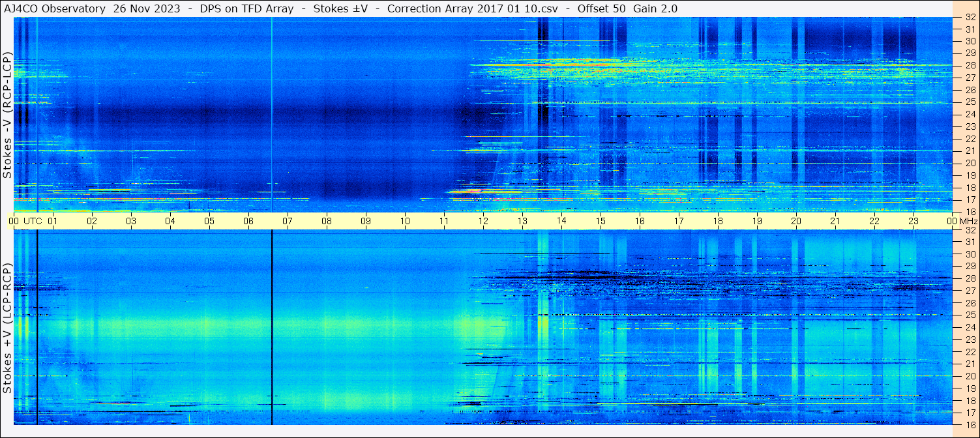Select the 15 hour time marker
This screenshot has height=438, width=980.
coord(601,221)
